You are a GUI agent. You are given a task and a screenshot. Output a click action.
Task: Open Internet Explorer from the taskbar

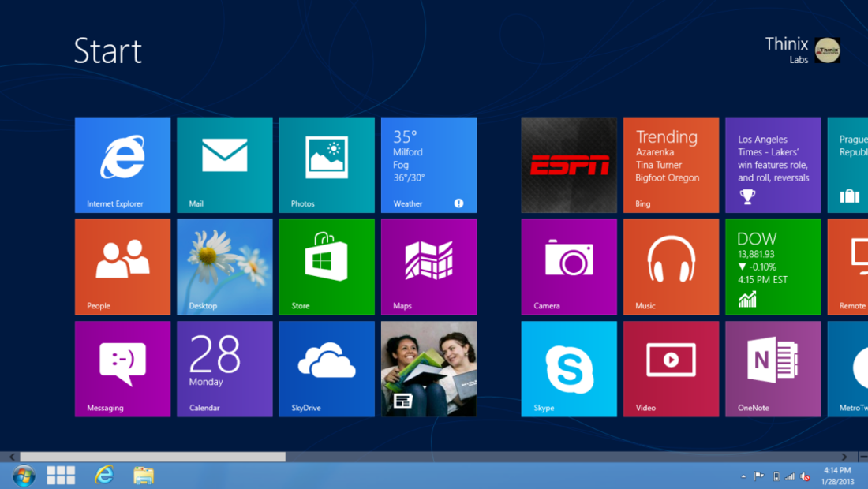click(x=104, y=475)
